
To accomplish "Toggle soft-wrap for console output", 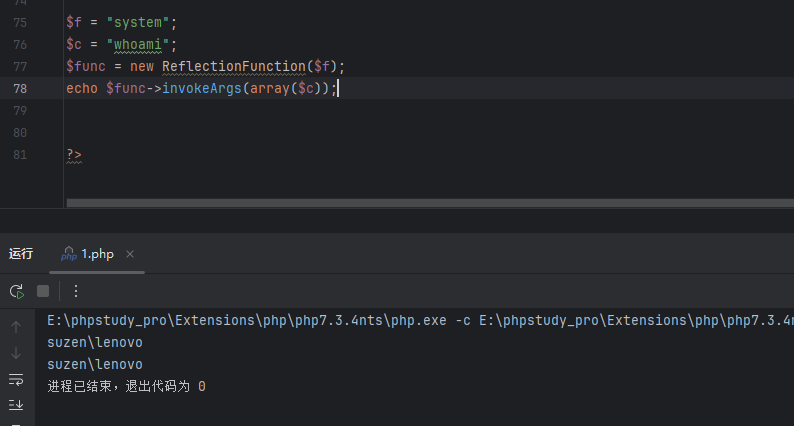I will click(16, 379).
